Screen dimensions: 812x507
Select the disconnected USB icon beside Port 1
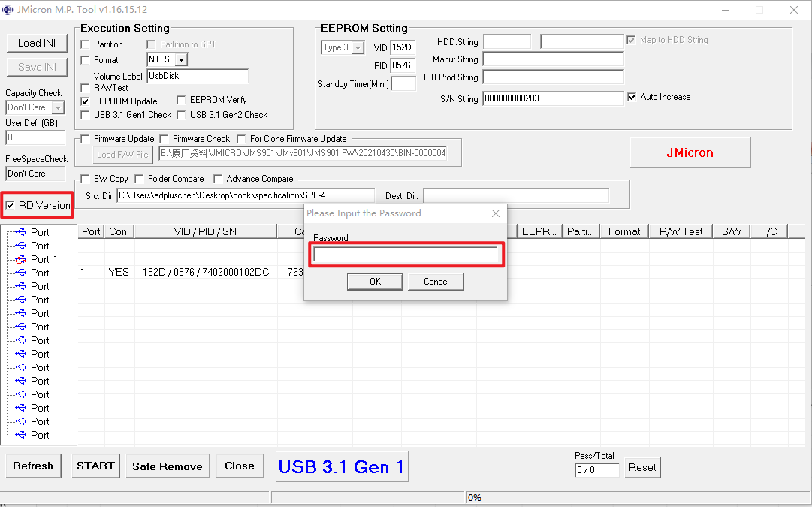point(21,259)
